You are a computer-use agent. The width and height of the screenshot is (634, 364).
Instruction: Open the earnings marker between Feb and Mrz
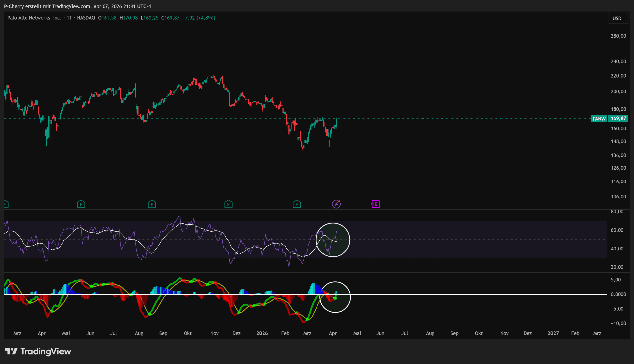click(x=297, y=204)
